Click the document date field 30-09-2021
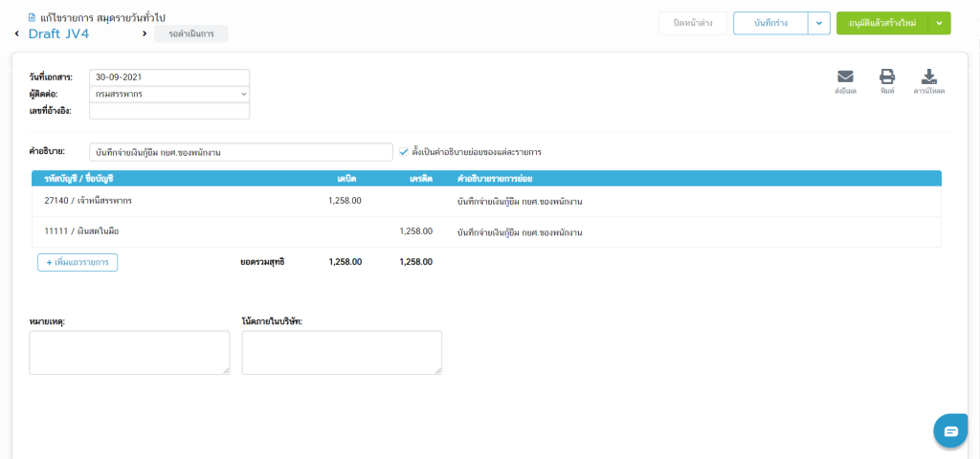This screenshot has height=459, width=980. pos(169,77)
